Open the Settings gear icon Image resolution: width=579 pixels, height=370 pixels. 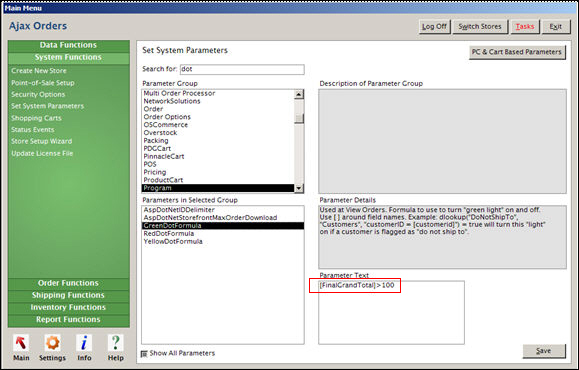pos(52,343)
